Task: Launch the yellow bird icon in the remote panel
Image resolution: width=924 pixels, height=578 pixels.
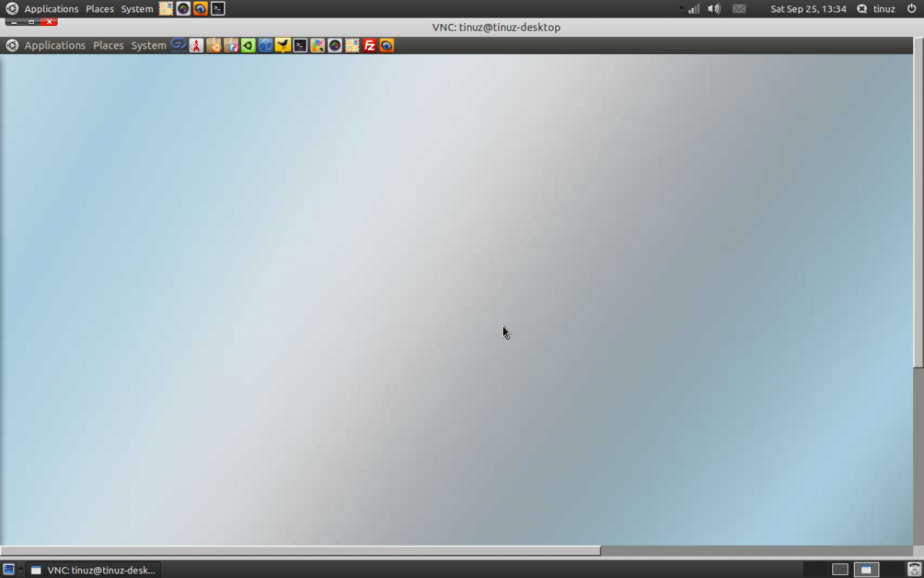Action: (x=283, y=45)
